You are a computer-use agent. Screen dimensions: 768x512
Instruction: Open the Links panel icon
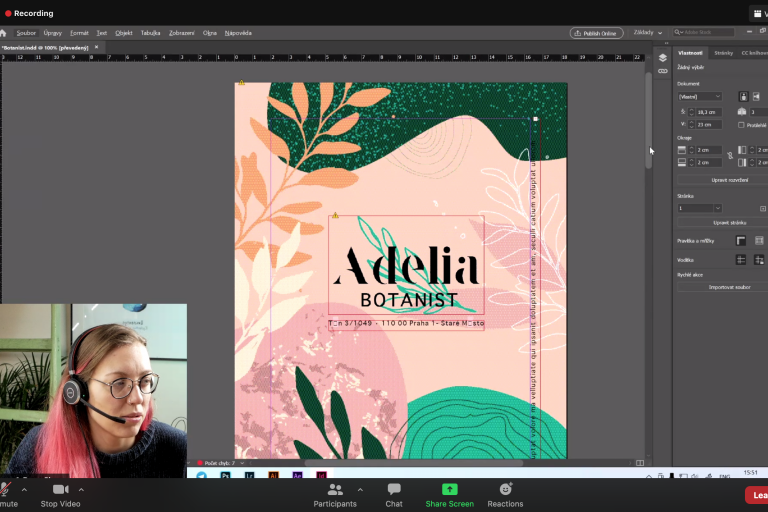(662, 71)
